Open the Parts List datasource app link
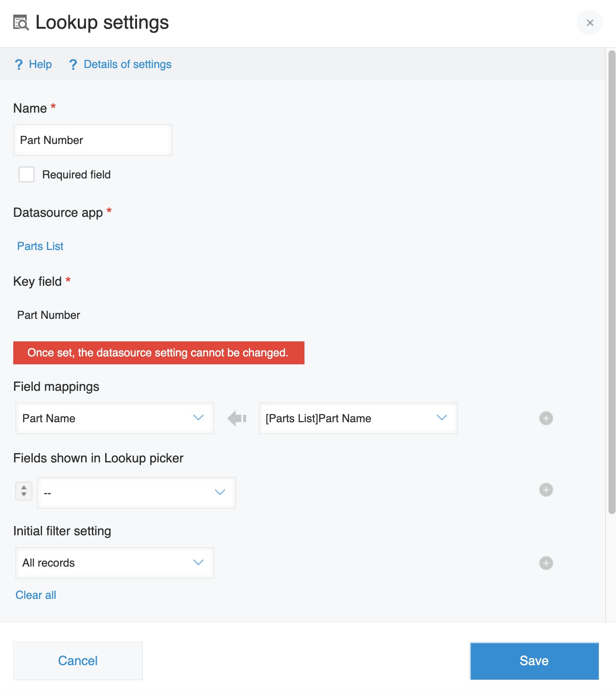616x696 pixels. point(40,246)
